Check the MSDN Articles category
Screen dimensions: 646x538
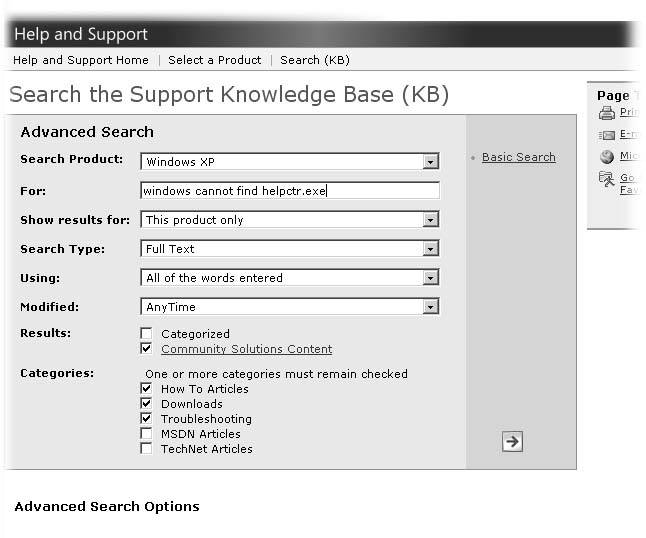click(147, 434)
